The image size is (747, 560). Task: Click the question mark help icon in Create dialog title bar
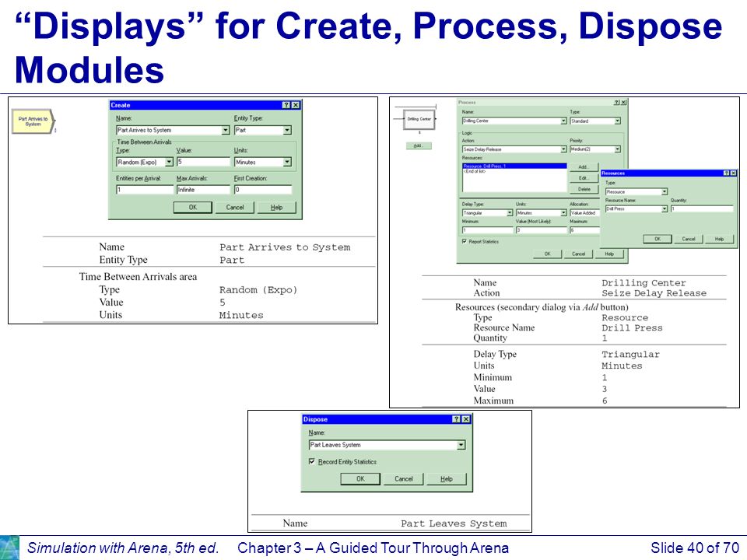[286, 105]
